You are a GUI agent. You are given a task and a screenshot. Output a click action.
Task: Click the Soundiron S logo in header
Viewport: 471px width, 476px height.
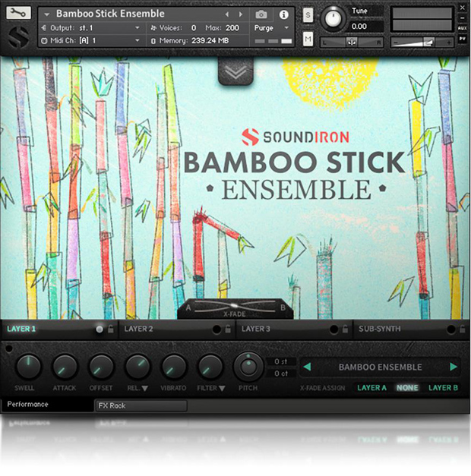(19, 37)
